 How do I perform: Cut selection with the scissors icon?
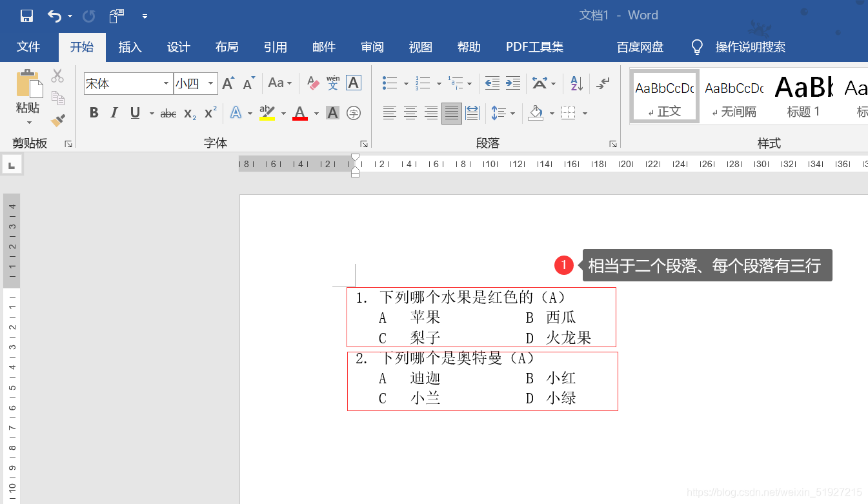[x=58, y=76]
